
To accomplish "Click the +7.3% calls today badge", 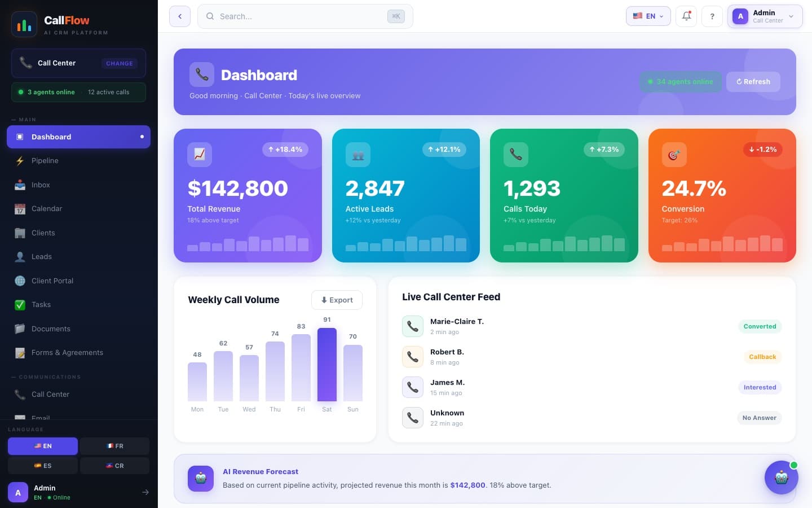I will (604, 150).
